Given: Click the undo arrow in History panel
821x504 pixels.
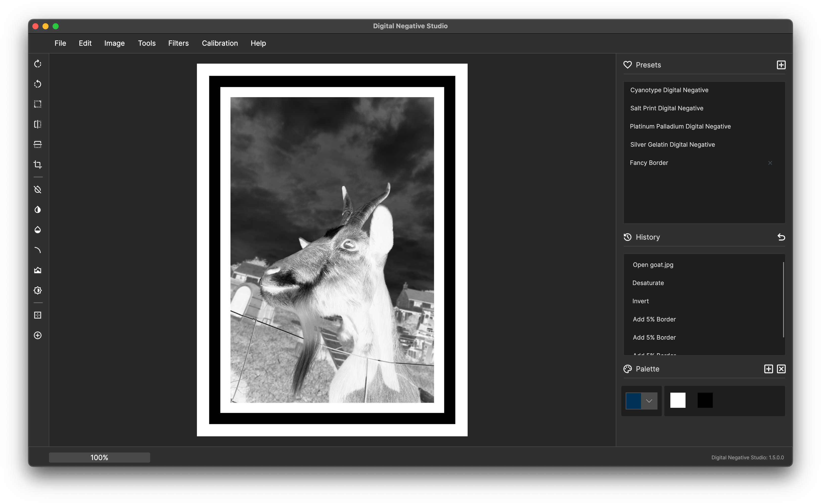Looking at the screenshot, I should (781, 237).
